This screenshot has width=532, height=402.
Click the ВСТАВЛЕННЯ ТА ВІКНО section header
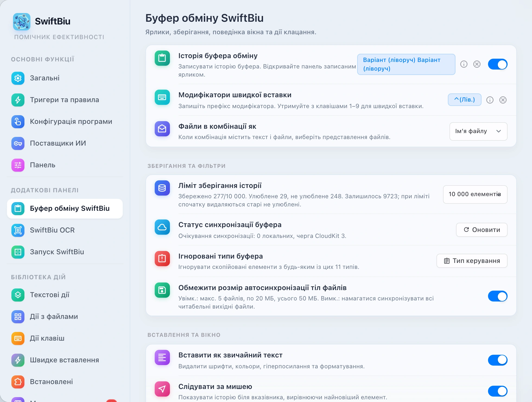pyautogui.click(x=184, y=335)
